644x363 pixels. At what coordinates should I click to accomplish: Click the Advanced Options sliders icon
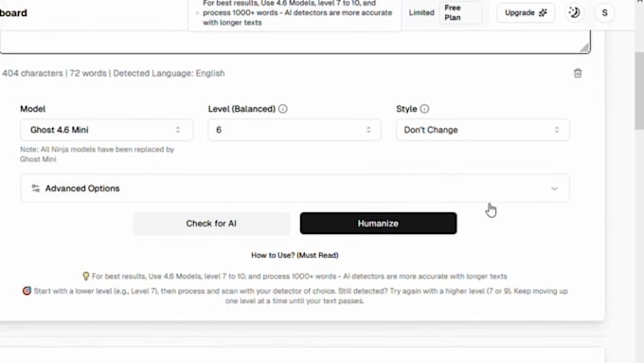[x=36, y=189]
